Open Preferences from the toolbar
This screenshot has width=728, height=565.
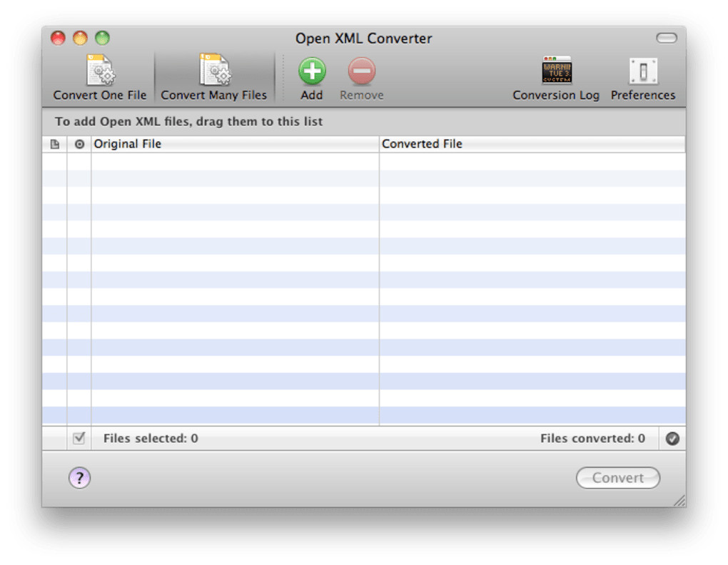pos(643,78)
